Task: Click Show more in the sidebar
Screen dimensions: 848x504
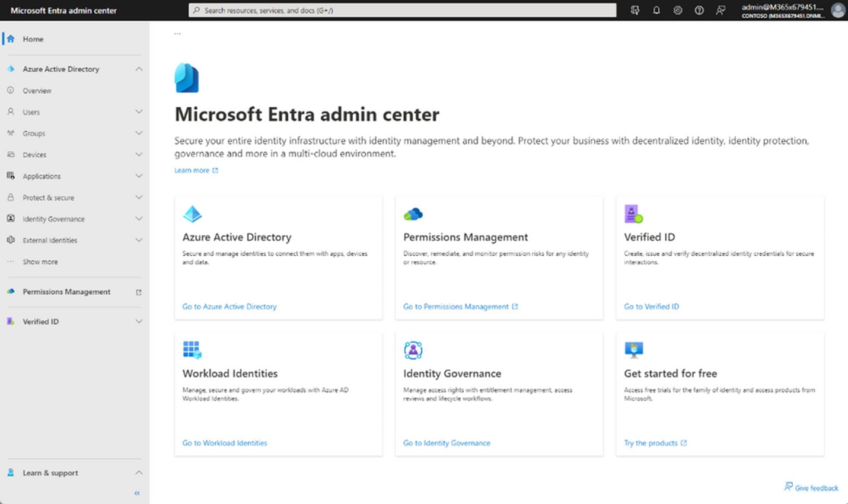Action: click(x=40, y=261)
